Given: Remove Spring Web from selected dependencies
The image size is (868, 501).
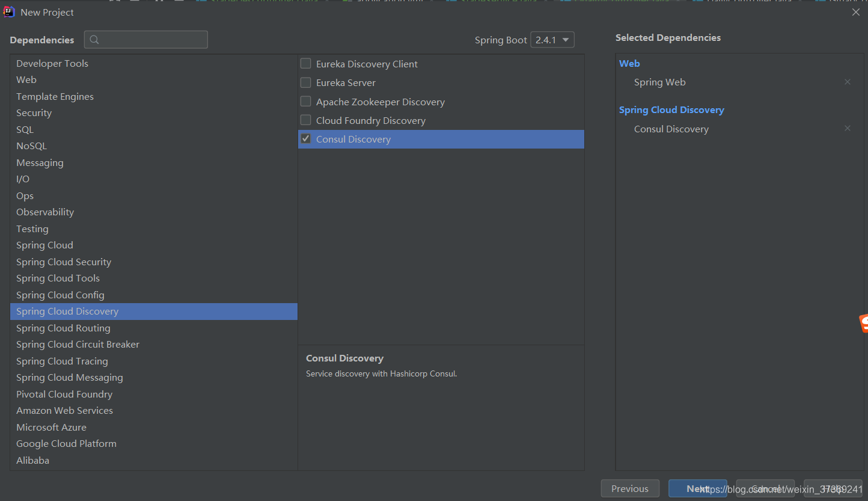Looking at the screenshot, I should [848, 82].
